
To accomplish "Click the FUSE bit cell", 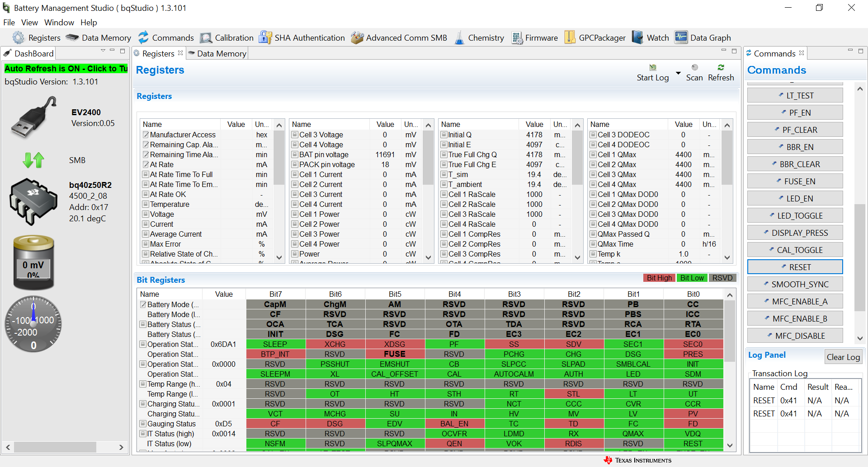I will click(394, 354).
